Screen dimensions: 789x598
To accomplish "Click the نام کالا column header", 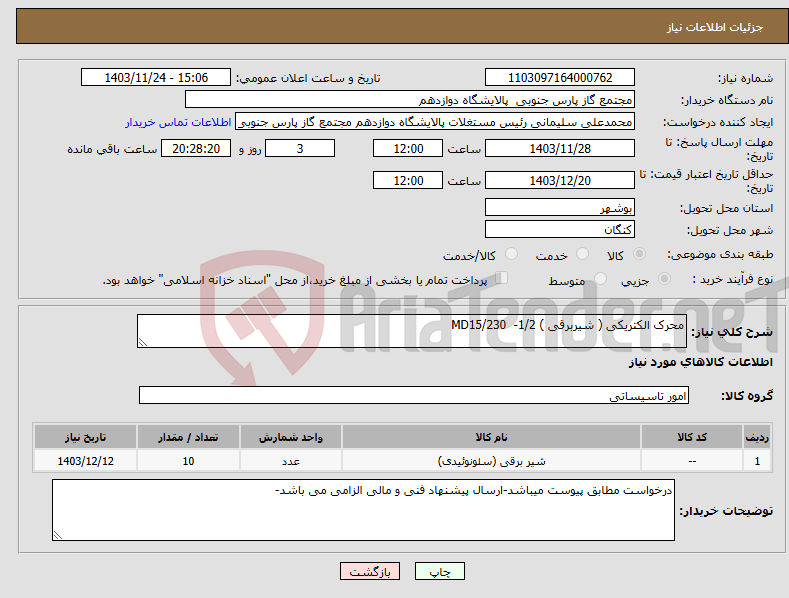I will pyautogui.click(x=491, y=437).
